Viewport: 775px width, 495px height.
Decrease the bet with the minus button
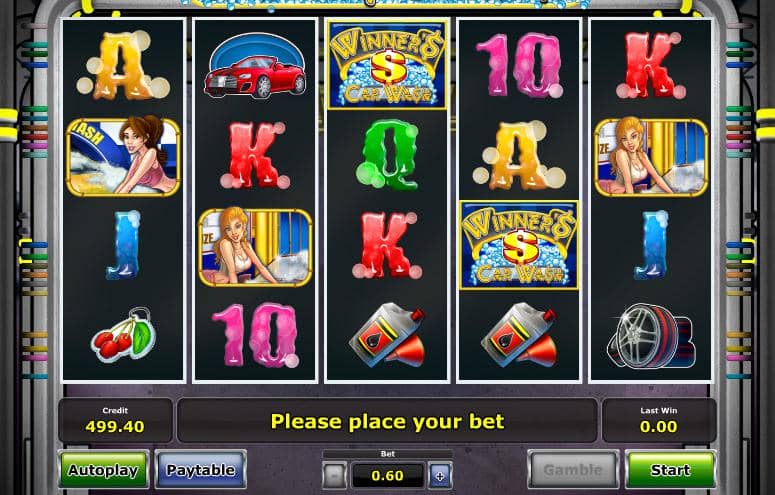coord(335,476)
